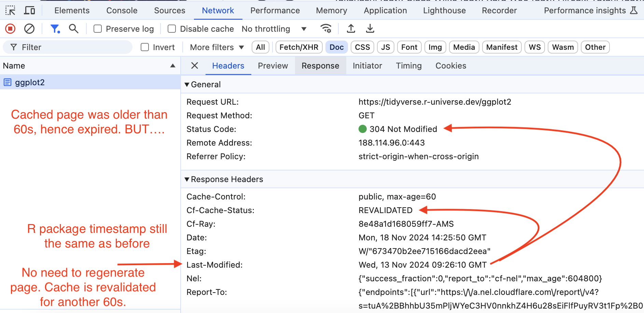Enable the Preserve log checkbox
The image size is (644, 313).
(98, 29)
